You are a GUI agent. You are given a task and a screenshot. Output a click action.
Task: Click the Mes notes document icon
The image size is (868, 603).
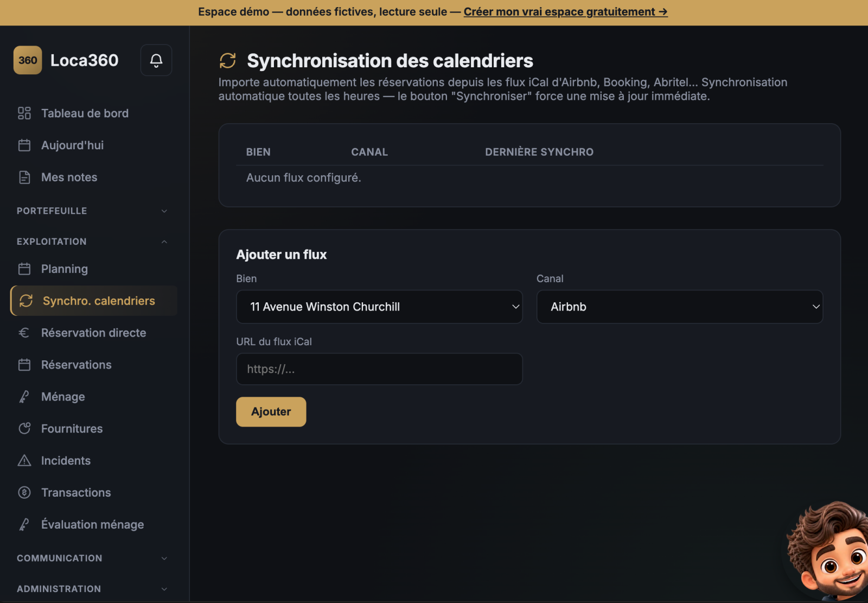[24, 177]
